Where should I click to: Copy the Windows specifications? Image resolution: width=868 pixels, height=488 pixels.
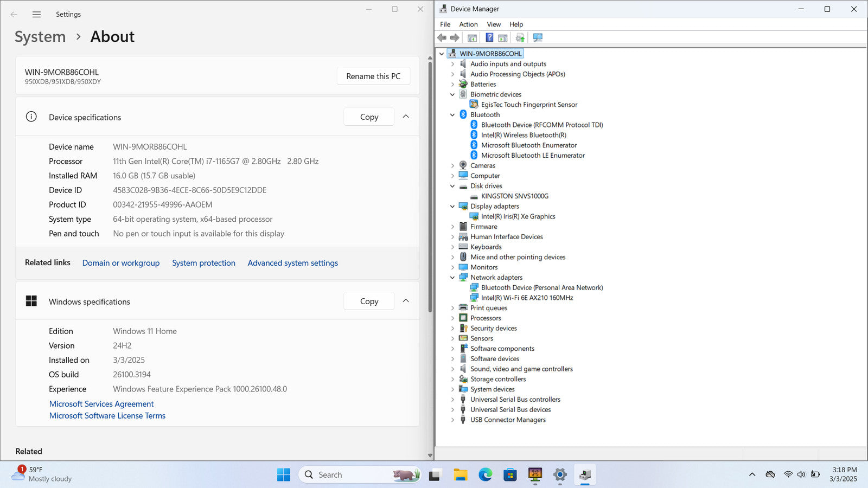(x=369, y=301)
